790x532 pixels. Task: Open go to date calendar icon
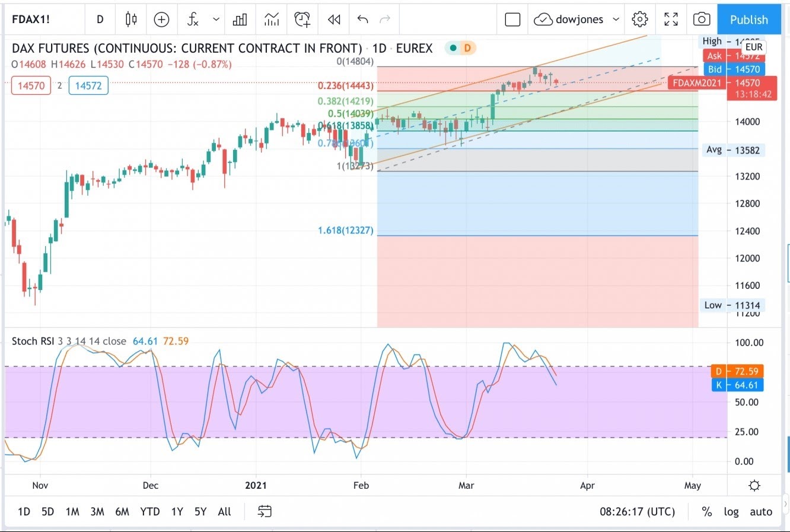point(265,511)
